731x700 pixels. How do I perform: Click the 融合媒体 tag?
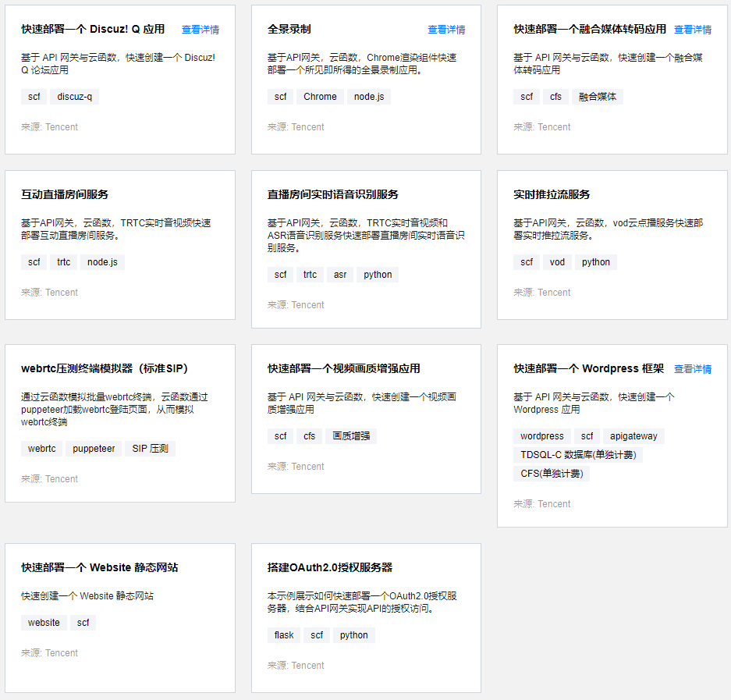598,97
